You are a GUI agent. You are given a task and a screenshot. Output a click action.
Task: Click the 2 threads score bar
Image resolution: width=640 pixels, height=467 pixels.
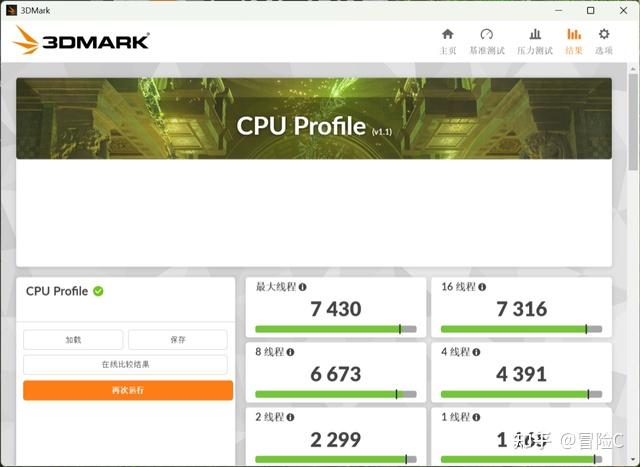pos(336,460)
